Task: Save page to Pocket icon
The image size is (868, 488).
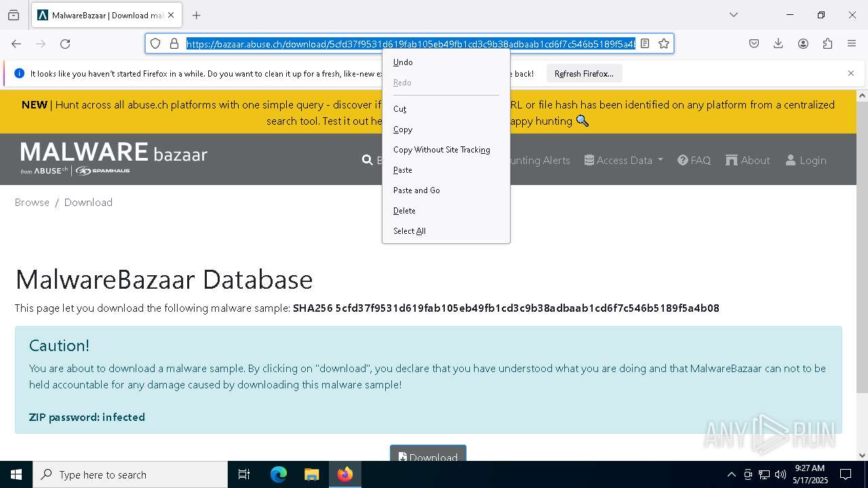Action: 754,43
